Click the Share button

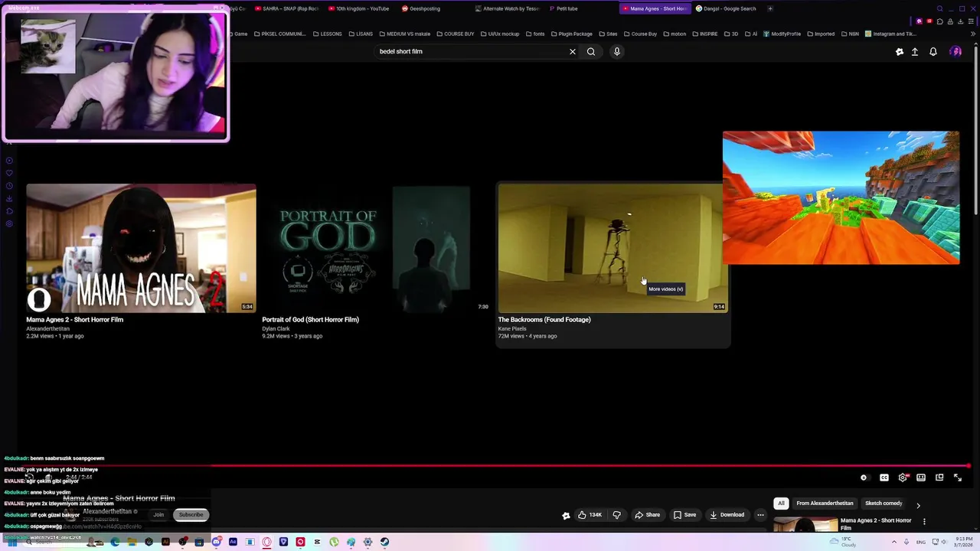(x=648, y=515)
